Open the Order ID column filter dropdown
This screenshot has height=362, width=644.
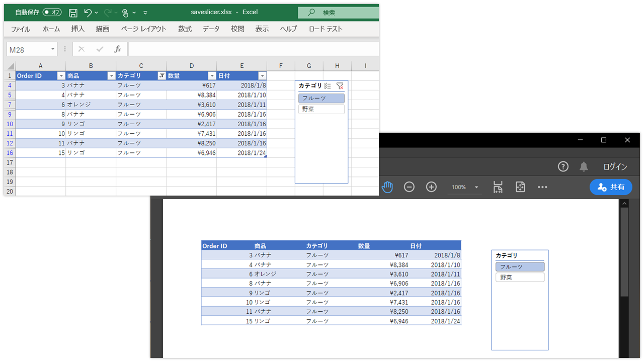point(61,76)
